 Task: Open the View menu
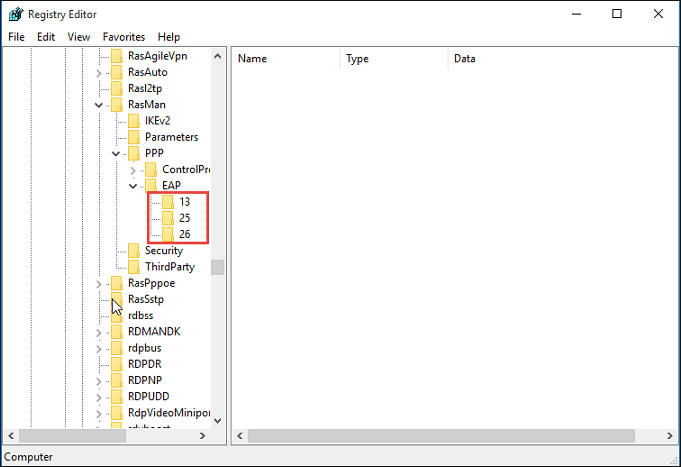pos(79,37)
